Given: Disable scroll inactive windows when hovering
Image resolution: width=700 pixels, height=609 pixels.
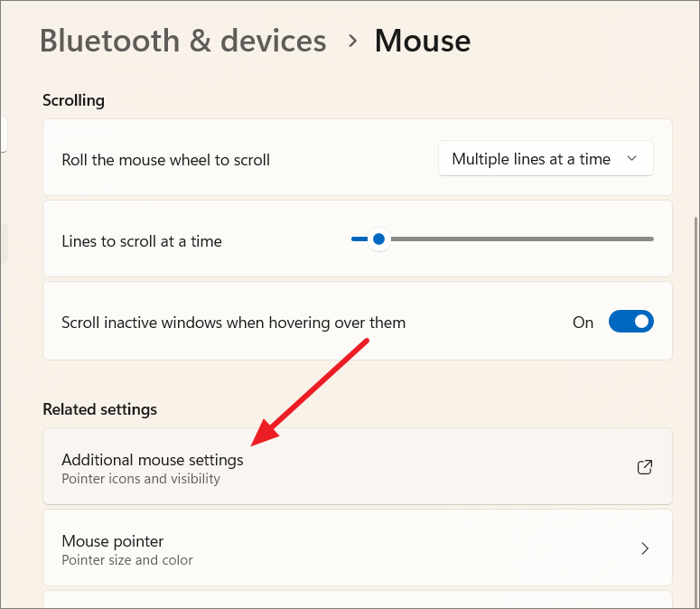Looking at the screenshot, I should coord(630,322).
